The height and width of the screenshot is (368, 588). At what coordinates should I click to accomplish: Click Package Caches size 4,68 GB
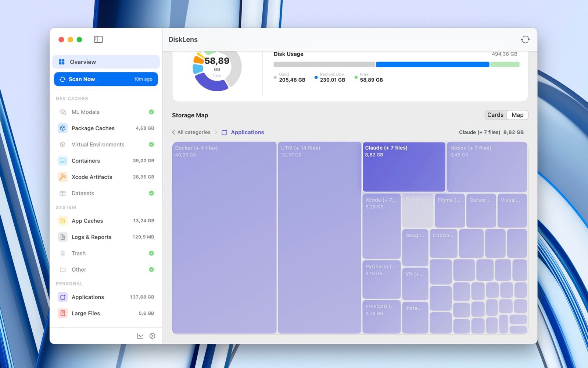pos(145,128)
